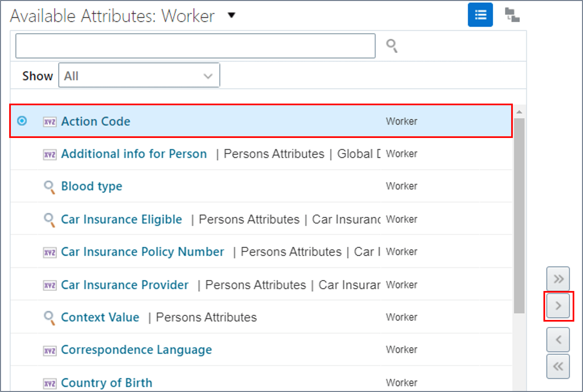
Task: Click the remove all double-left arrow
Action: point(558,366)
